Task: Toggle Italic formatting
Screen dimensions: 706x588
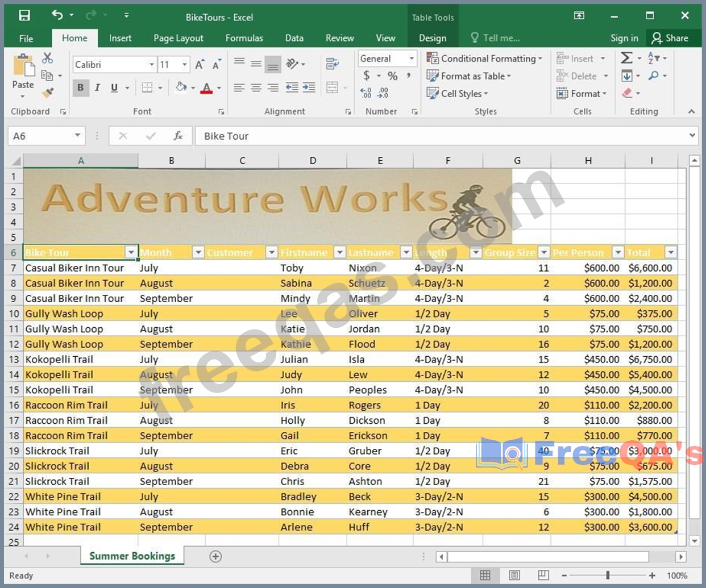Action: [97, 87]
